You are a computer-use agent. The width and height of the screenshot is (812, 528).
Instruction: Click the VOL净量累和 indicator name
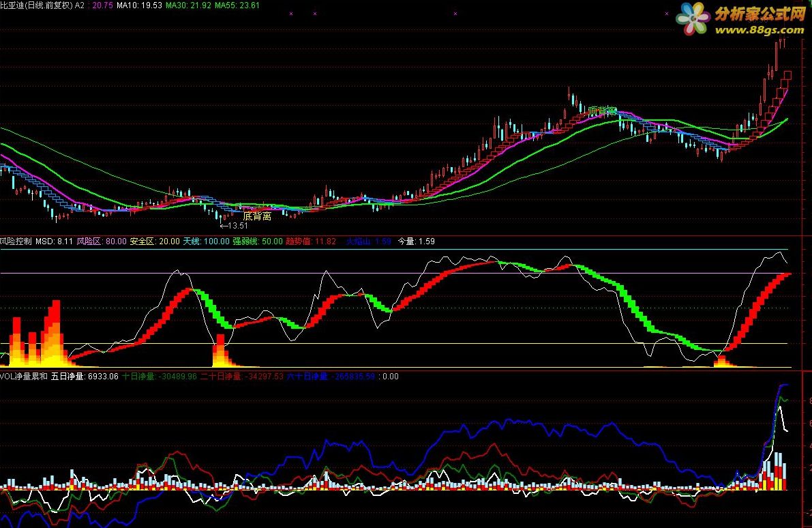point(24,377)
